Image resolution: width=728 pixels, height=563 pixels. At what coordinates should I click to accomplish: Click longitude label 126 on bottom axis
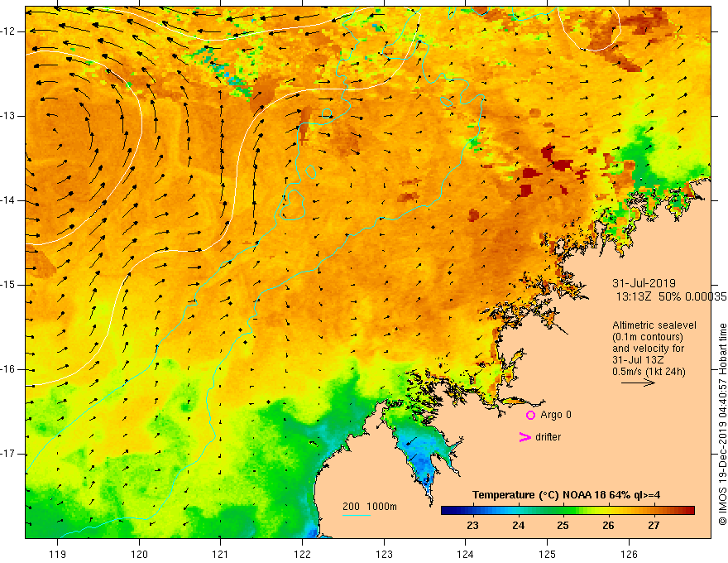point(629,554)
